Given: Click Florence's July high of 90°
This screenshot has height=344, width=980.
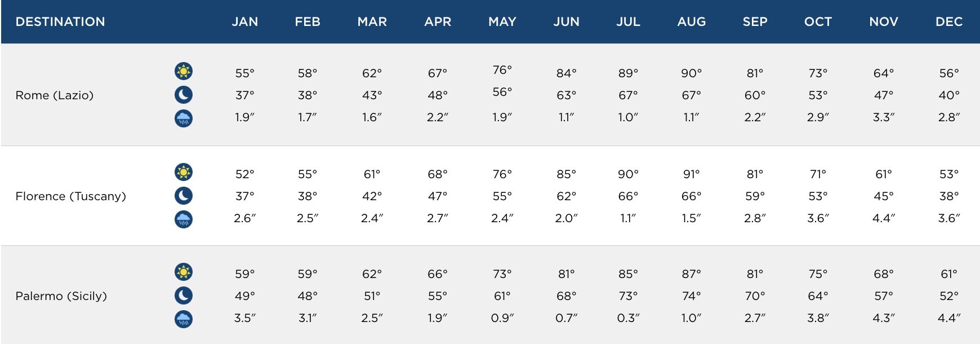Looking at the screenshot, I should click(628, 174).
